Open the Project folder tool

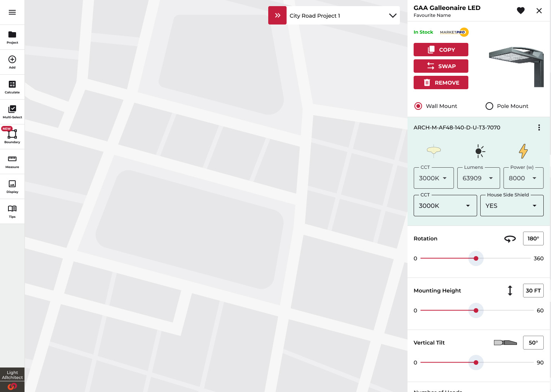pyautogui.click(x=12, y=38)
